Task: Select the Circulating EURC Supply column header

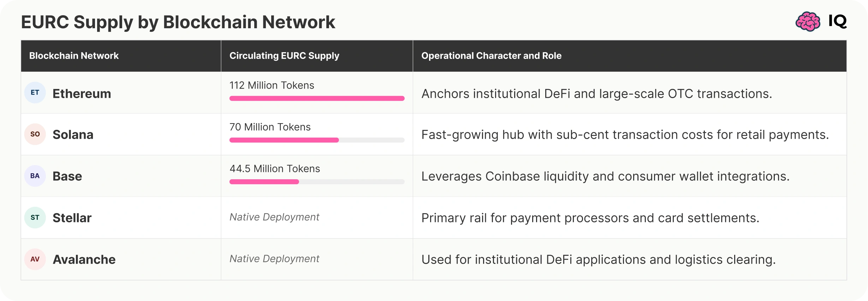Action: click(x=284, y=56)
